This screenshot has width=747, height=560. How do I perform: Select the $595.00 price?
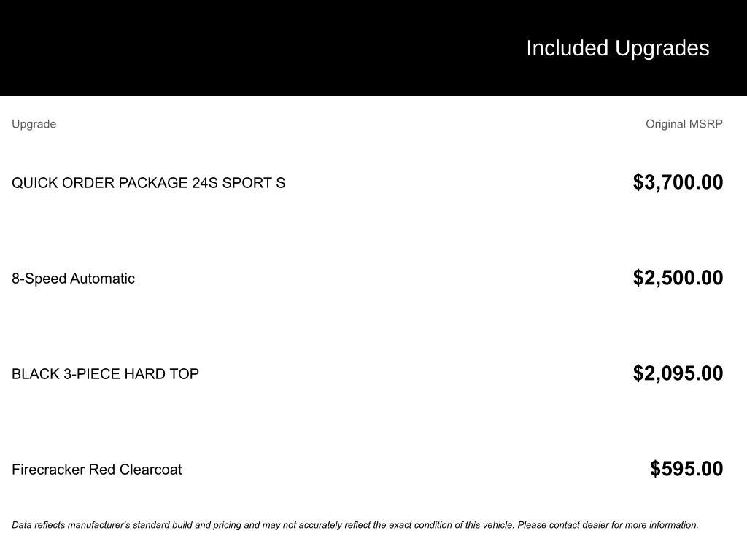pos(686,469)
